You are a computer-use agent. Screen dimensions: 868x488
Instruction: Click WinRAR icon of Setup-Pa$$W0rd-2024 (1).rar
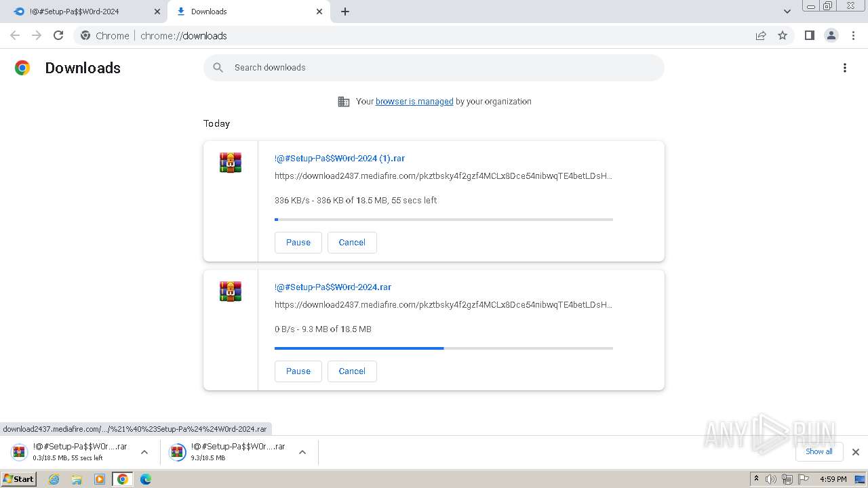point(231,163)
